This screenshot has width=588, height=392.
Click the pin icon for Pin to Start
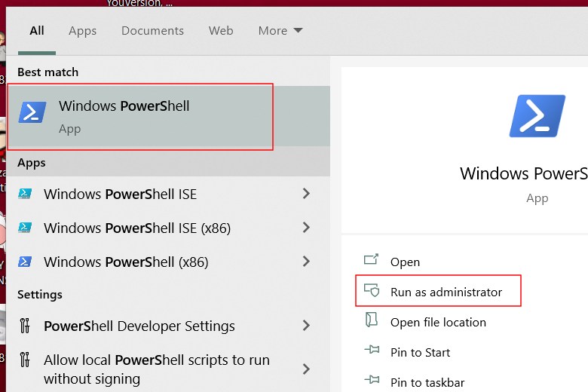371,352
